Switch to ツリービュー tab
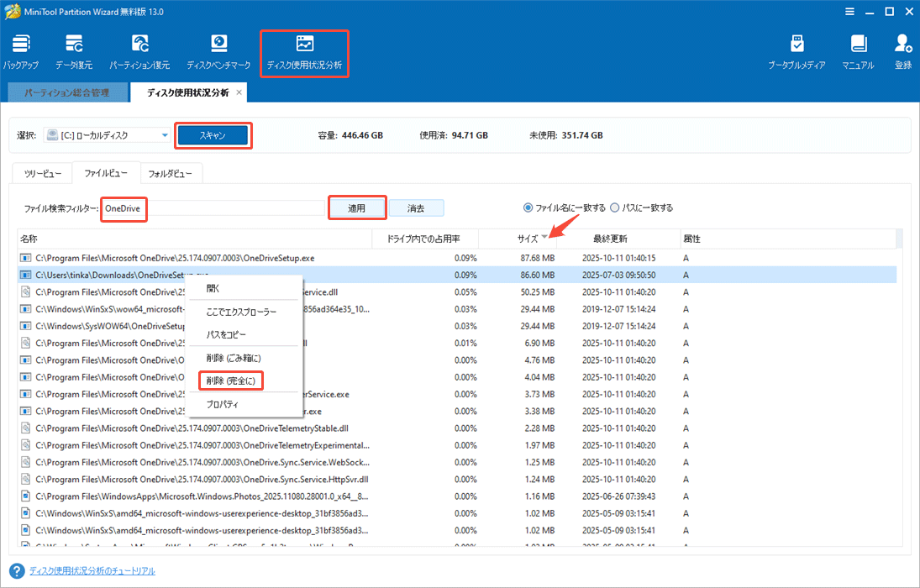This screenshot has height=588, width=920. 42,174
